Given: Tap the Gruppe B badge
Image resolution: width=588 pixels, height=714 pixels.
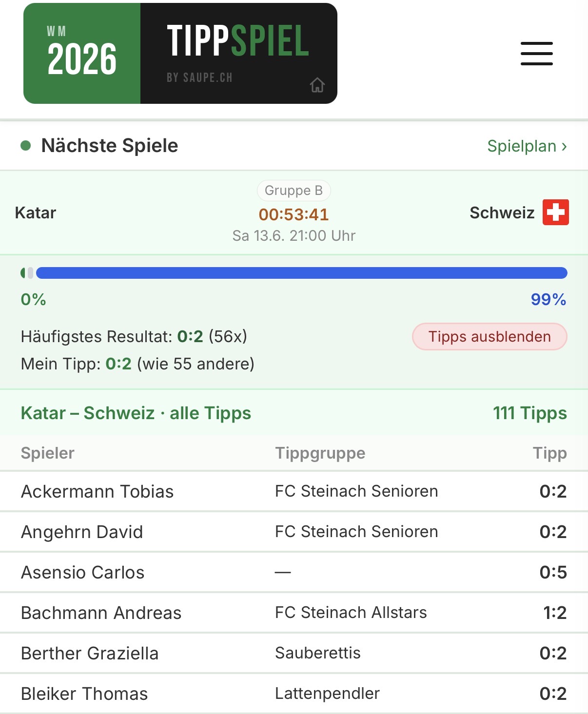Looking at the screenshot, I should (x=294, y=191).
